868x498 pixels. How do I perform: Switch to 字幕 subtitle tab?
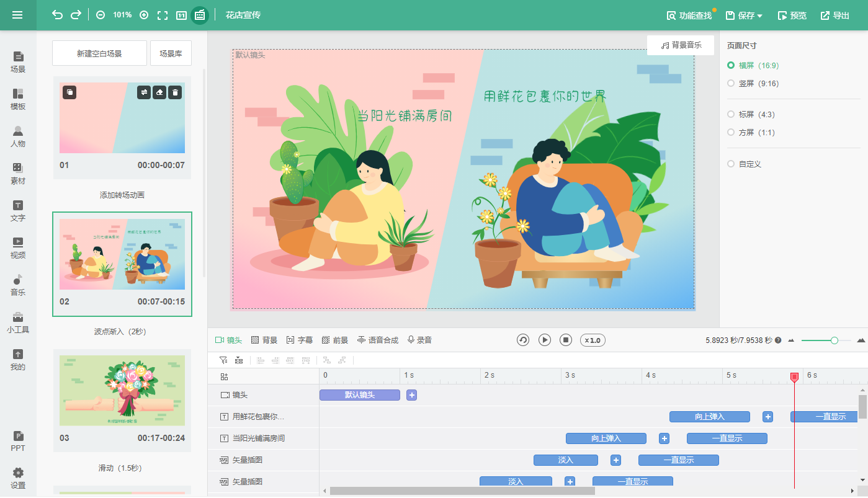pos(300,340)
